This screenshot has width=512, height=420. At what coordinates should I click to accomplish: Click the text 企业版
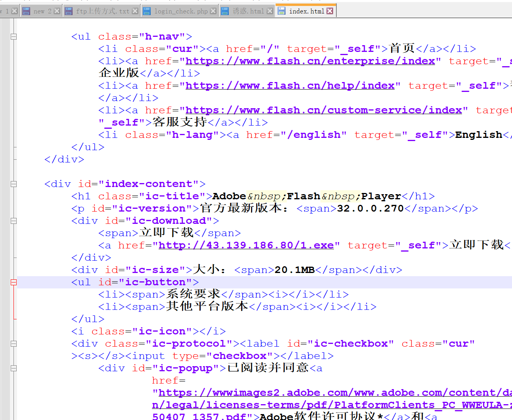pyautogui.click(x=119, y=73)
